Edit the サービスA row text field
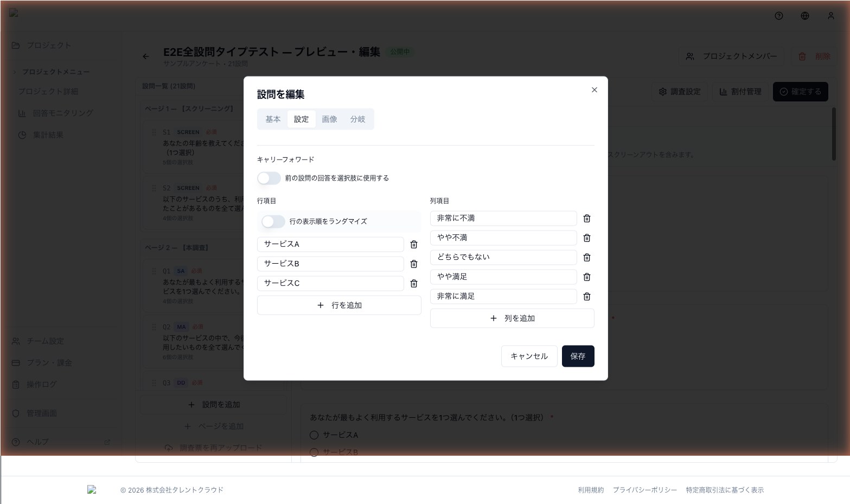850x504 pixels. coord(330,245)
